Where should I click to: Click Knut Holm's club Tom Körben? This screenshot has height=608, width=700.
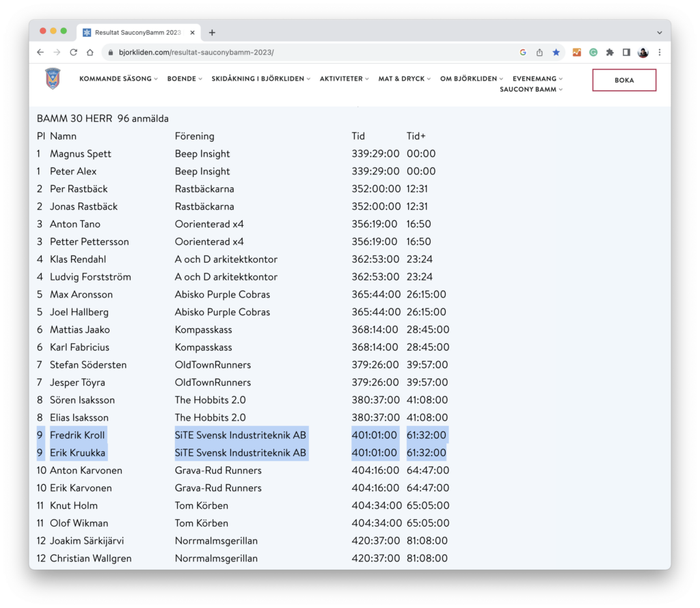202,505
